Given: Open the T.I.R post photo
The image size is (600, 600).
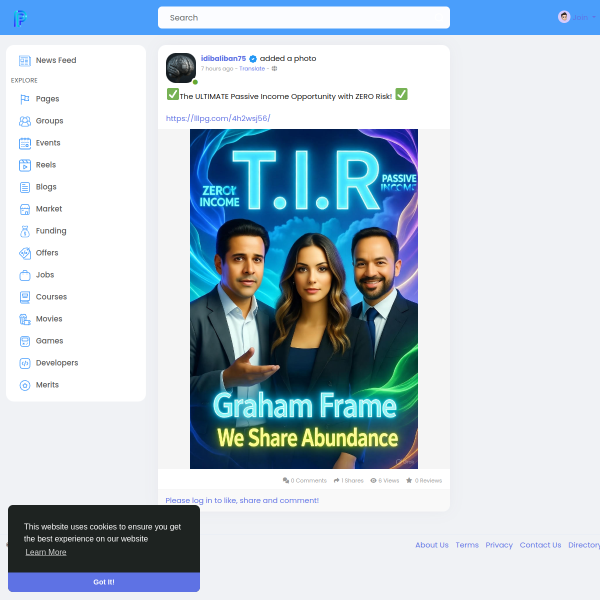Looking at the screenshot, I should tap(303, 298).
